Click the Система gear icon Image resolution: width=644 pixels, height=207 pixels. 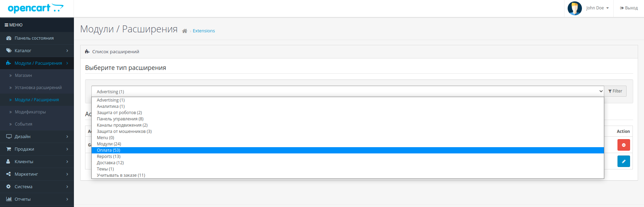pos(9,187)
